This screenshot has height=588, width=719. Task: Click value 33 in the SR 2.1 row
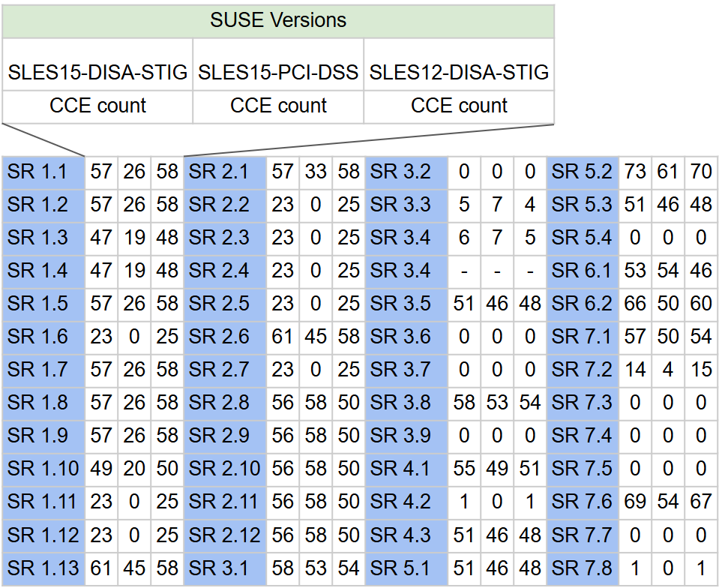(x=316, y=172)
